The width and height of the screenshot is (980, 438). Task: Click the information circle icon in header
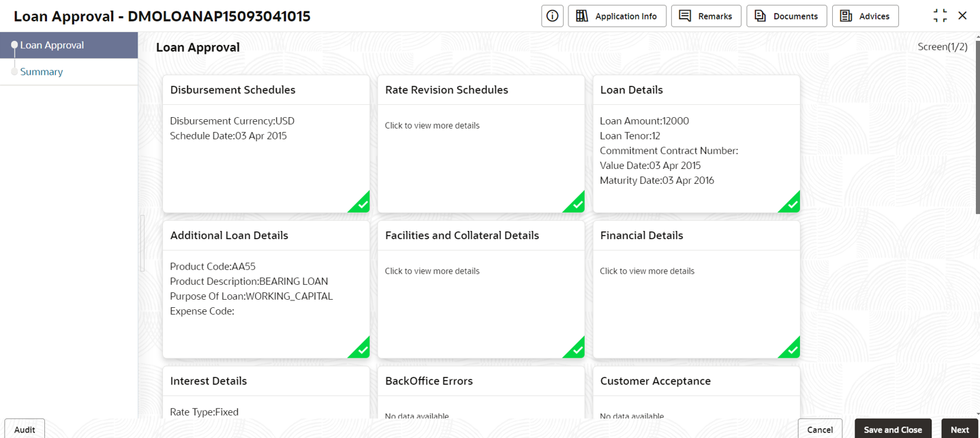[x=552, y=16]
